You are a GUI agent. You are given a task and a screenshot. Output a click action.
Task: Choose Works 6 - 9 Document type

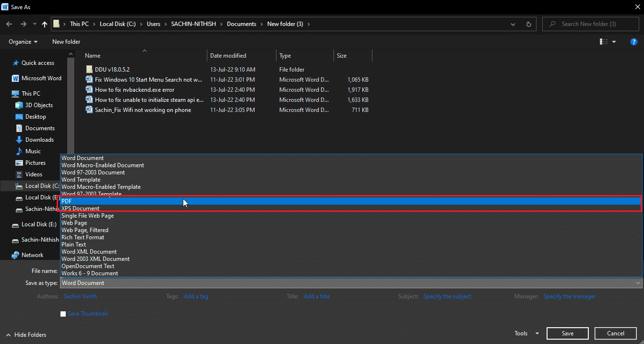coord(351,273)
